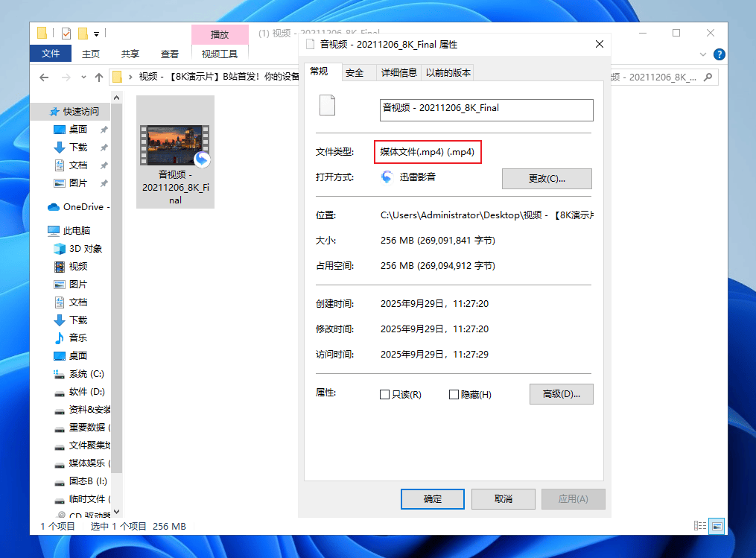Collapse the ribbon using the chevron
Image resolution: width=756 pixels, height=558 pixels.
click(x=704, y=54)
